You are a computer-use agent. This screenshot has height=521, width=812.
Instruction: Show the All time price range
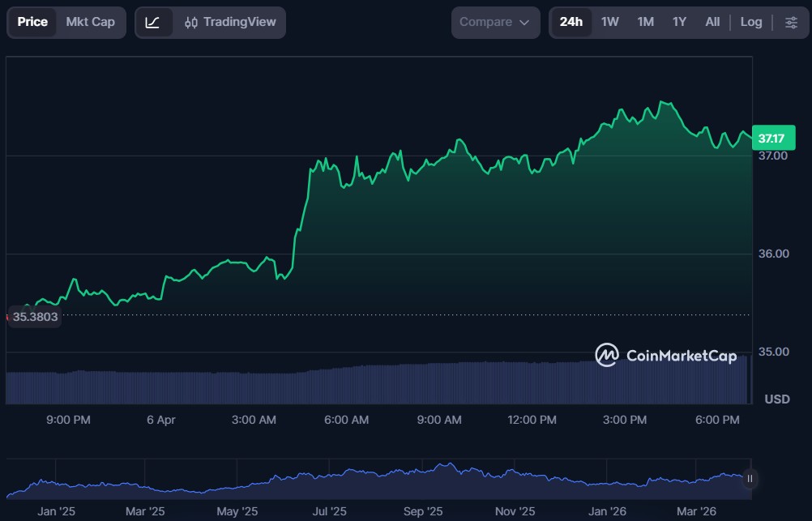712,23
